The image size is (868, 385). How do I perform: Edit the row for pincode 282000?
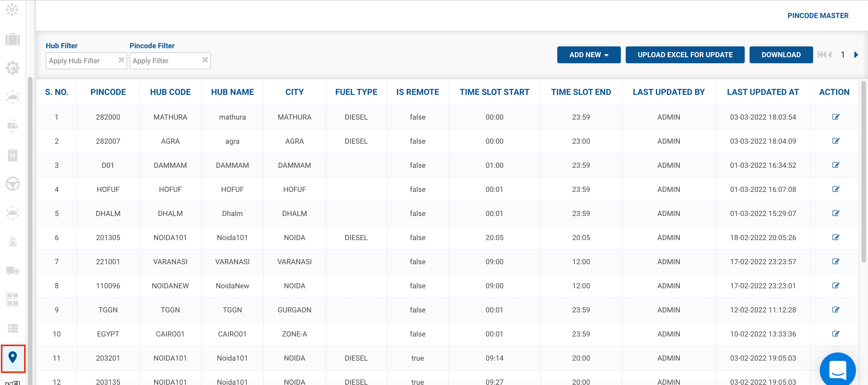835,117
